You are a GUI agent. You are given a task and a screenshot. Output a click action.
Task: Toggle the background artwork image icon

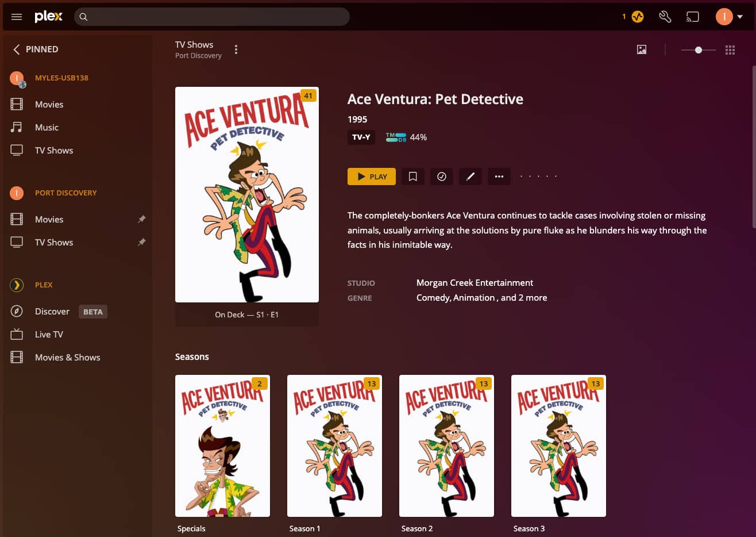point(642,50)
